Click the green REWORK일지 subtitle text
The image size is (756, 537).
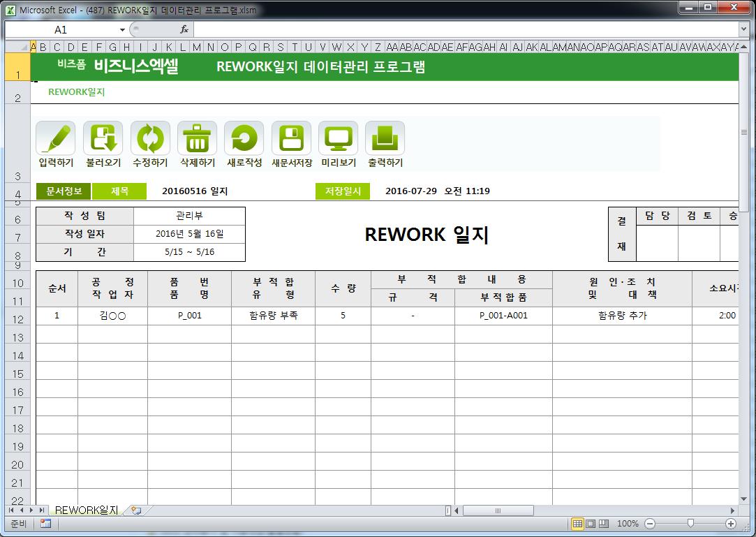(76, 92)
